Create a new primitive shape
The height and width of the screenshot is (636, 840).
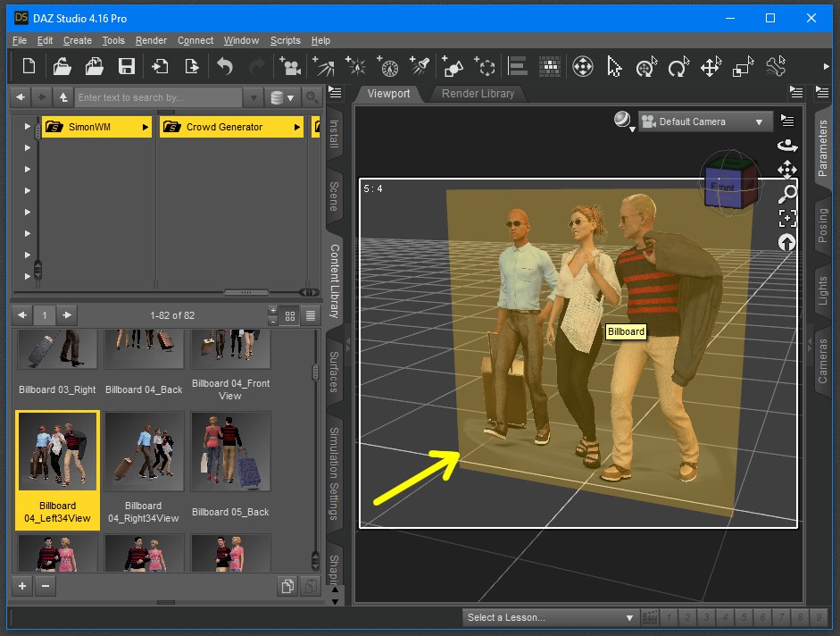[x=453, y=66]
